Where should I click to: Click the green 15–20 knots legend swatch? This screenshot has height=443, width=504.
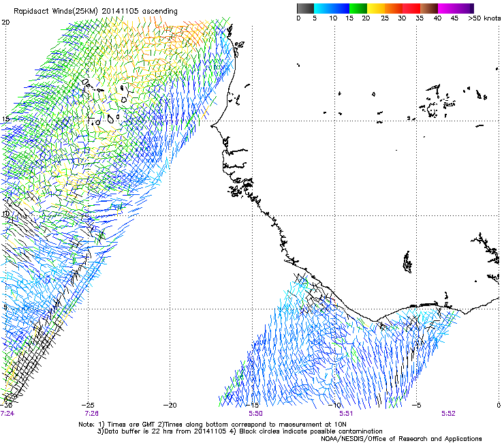358,8
